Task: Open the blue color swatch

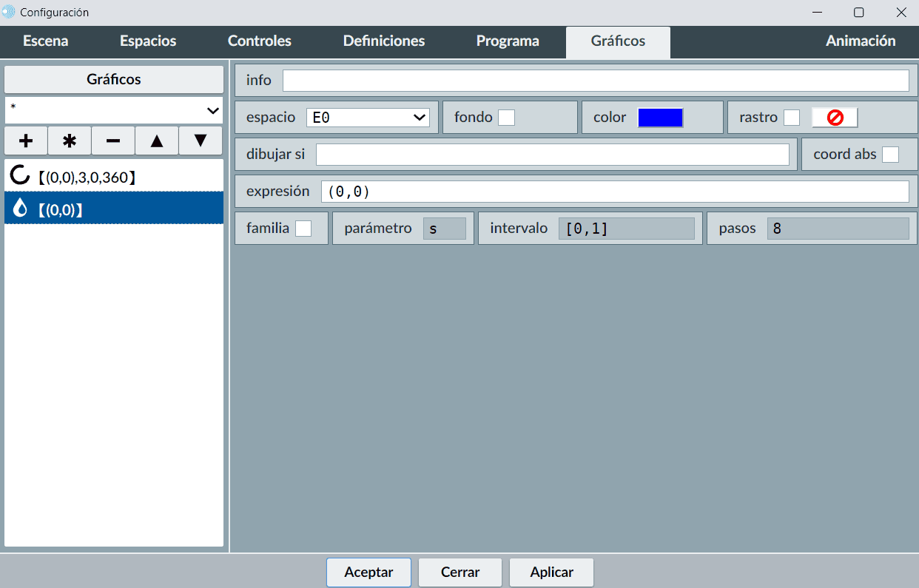Action: pyautogui.click(x=660, y=118)
